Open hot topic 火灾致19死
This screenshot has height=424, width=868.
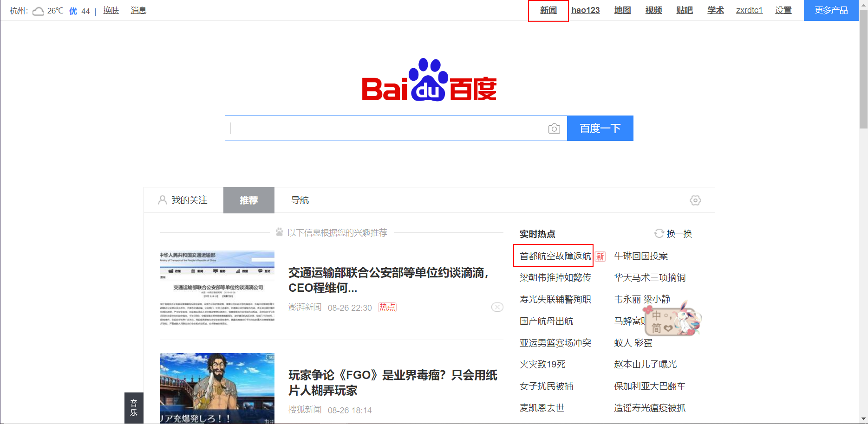click(x=542, y=364)
